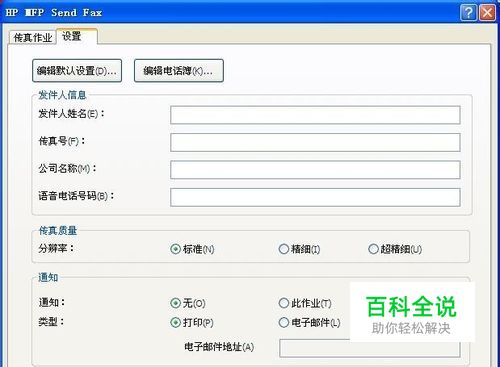Select 标准(N) resolution radio button
The image size is (500, 367).
point(176,249)
